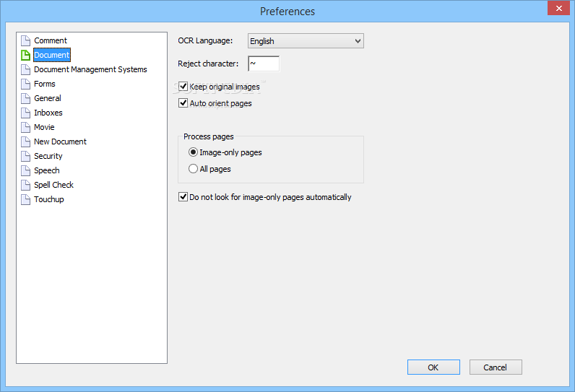575x392 pixels.
Task: Show the General preferences
Action: (x=48, y=98)
